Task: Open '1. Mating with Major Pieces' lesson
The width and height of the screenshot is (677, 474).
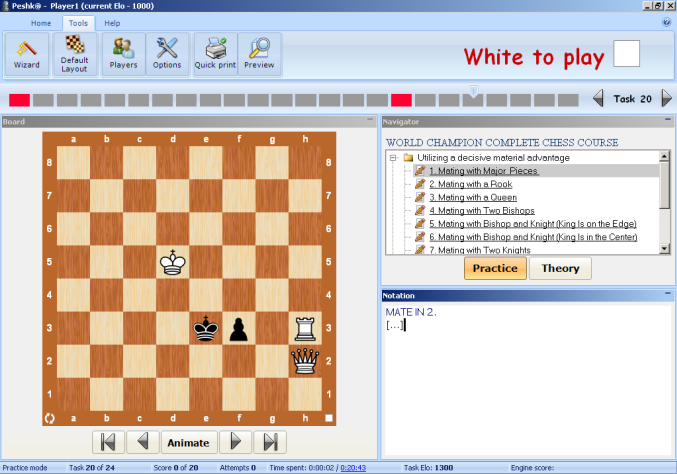Action: (484, 171)
